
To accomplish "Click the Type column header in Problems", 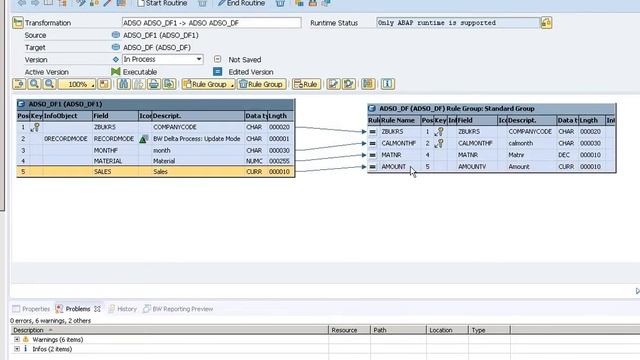I will pos(489,330).
